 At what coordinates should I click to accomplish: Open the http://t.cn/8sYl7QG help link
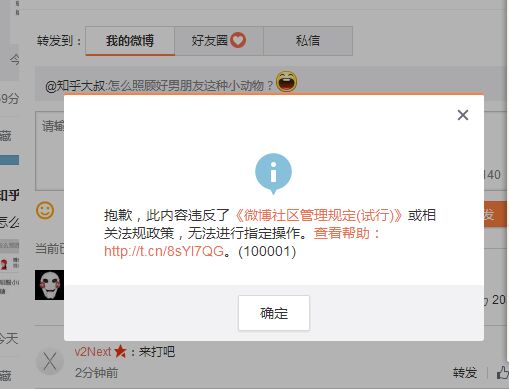click(164, 251)
